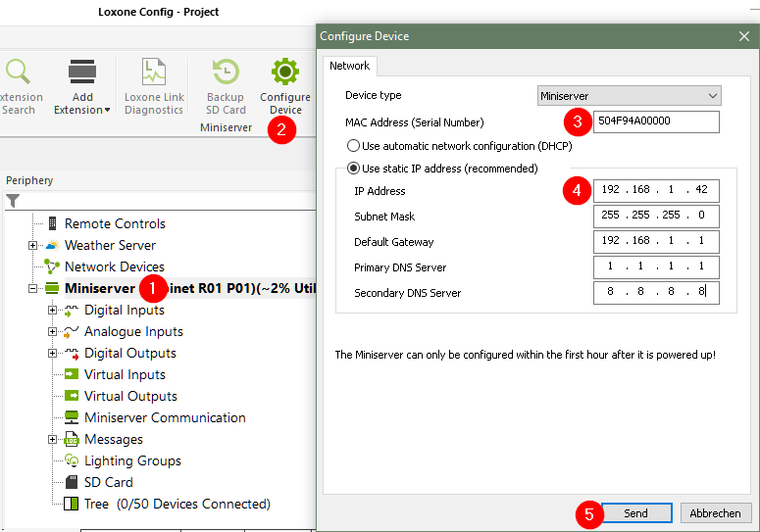
Task: Open the SD Card tree entry
Action: click(108, 482)
